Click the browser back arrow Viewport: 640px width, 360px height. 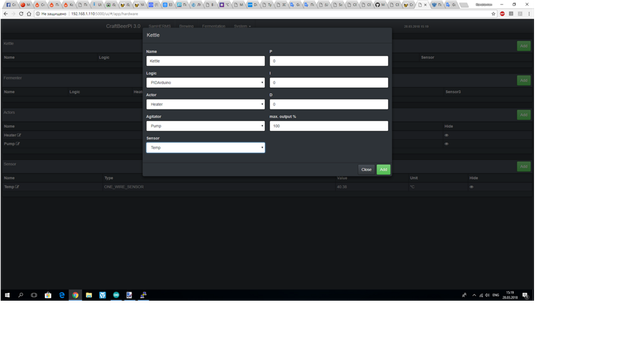coord(6,13)
